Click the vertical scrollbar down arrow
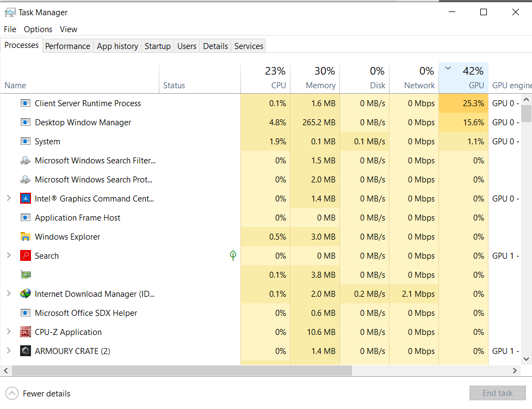This screenshot has height=409, width=532. [x=526, y=359]
